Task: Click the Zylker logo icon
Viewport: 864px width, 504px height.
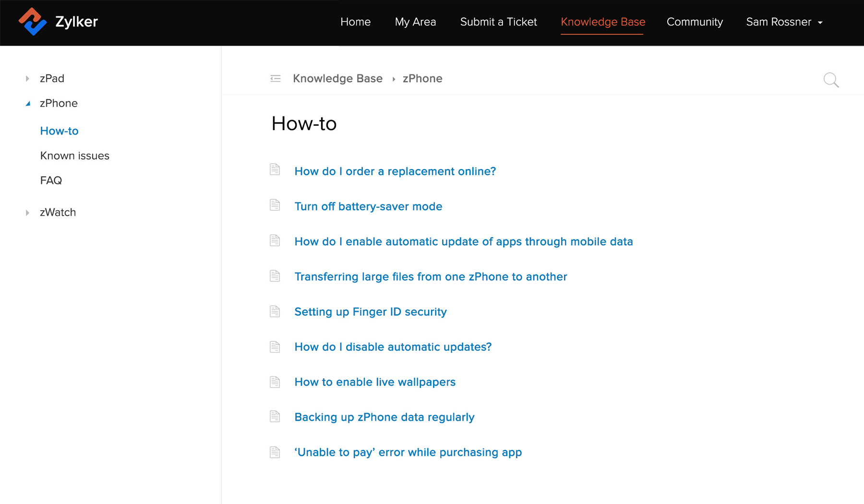Action: tap(32, 22)
